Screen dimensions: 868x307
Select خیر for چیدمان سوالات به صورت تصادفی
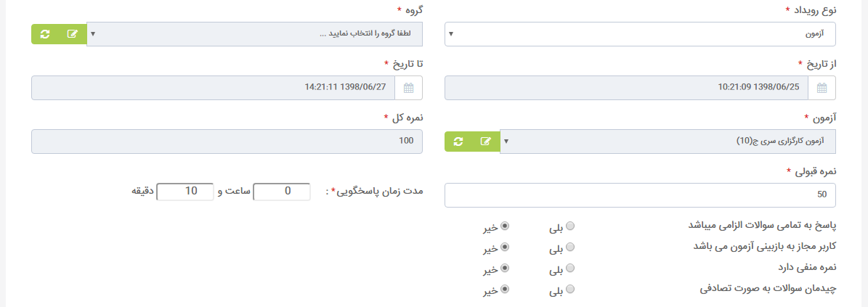504,289
